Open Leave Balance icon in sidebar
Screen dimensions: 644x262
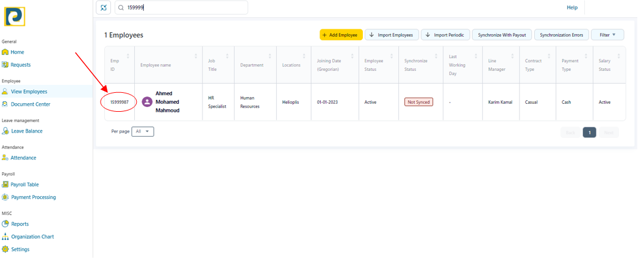(x=5, y=131)
